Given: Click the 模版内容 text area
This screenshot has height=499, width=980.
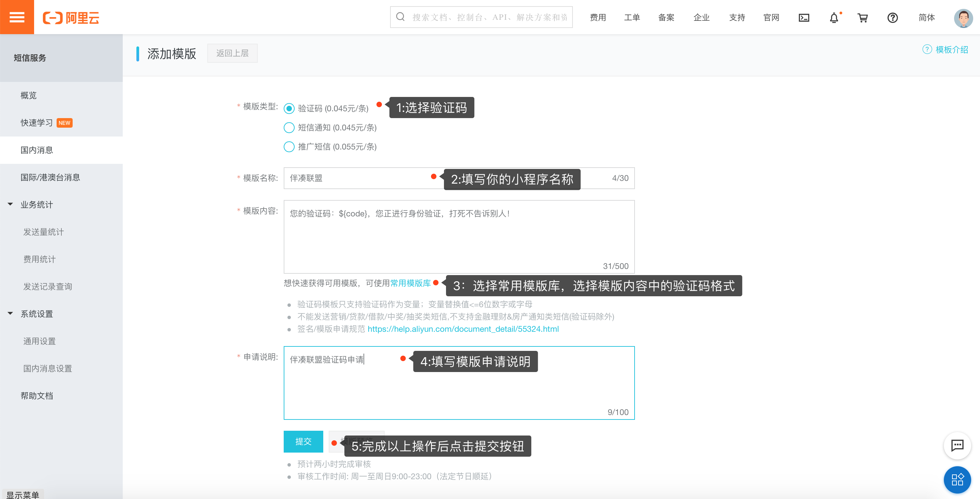Looking at the screenshot, I should click(x=459, y=237).
